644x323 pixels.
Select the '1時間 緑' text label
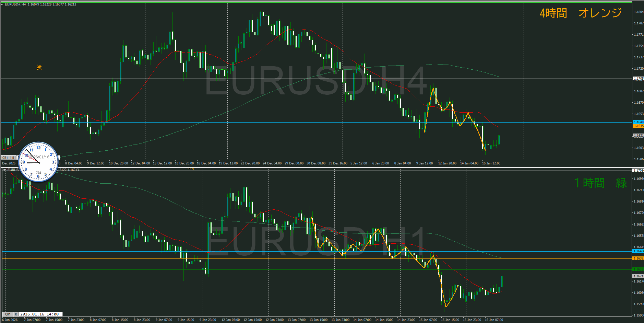[x=600, y=183]
